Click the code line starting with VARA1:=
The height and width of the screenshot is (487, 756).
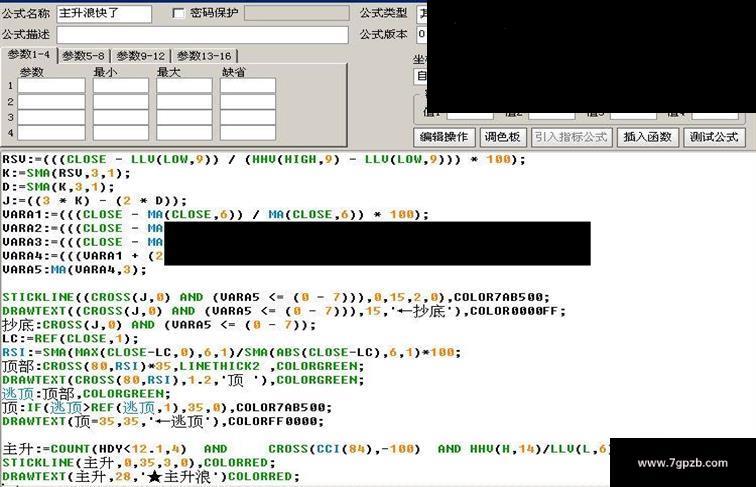tap(215, 215)
